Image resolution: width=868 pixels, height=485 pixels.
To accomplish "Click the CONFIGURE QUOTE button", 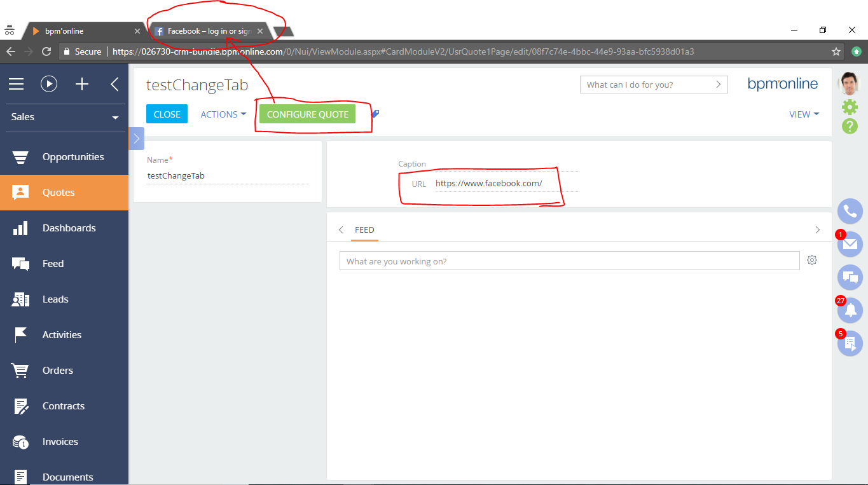I will (307, 114).
